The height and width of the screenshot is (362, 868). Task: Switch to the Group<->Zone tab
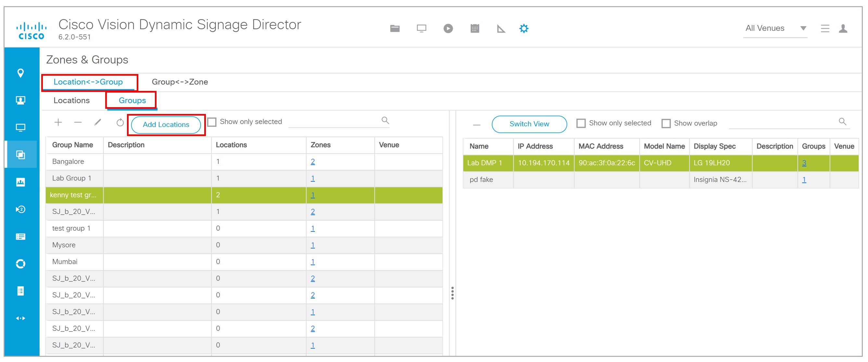point(180,82)
